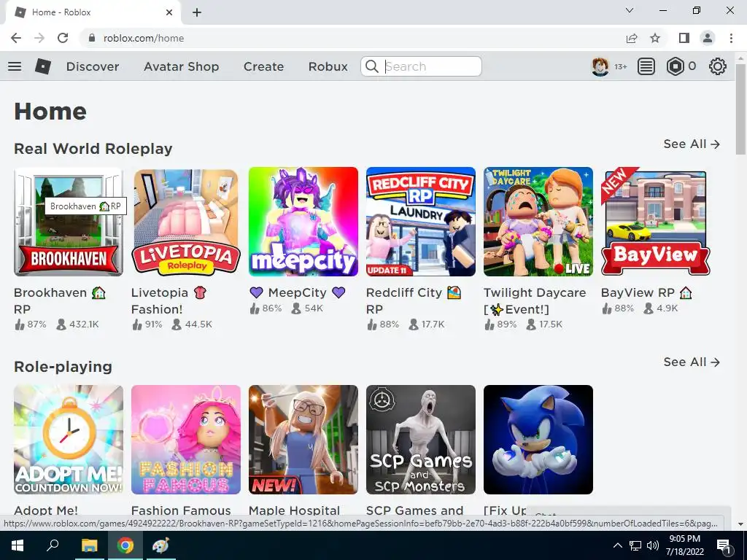Open the Fashion Famous thumbnail
This screenshot has width=747, height=560.
point(186,440)
